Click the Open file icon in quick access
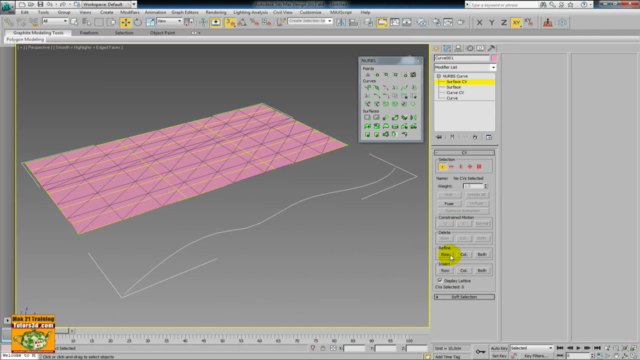 click(31, 4)
